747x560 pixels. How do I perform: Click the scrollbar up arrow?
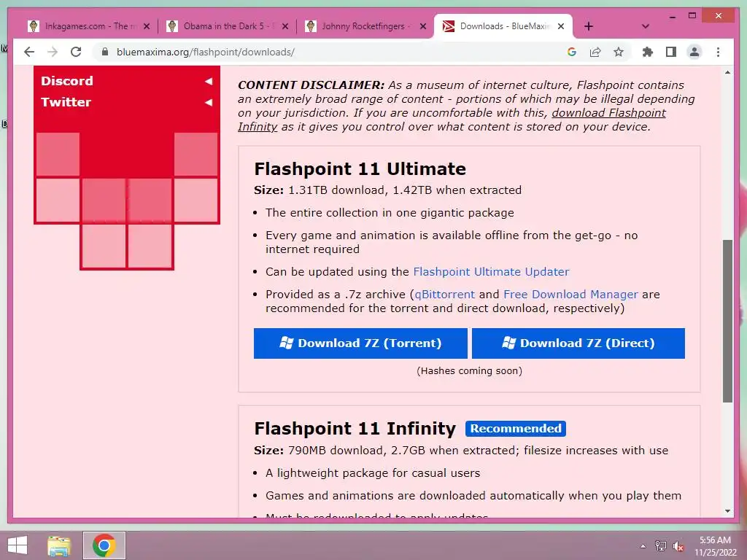pyautogui.click(x=727, y=72)
